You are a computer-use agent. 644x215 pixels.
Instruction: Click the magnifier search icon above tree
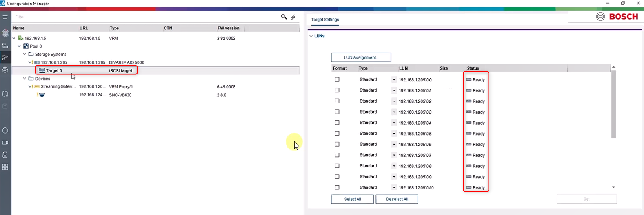click(x=284, y=17)
